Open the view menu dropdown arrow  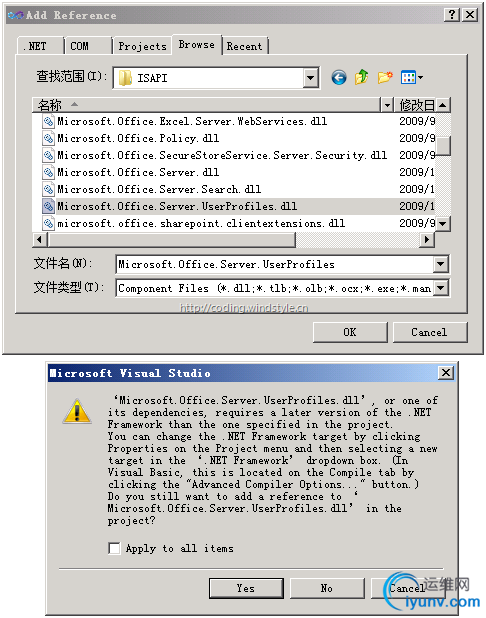coord(420,78)
